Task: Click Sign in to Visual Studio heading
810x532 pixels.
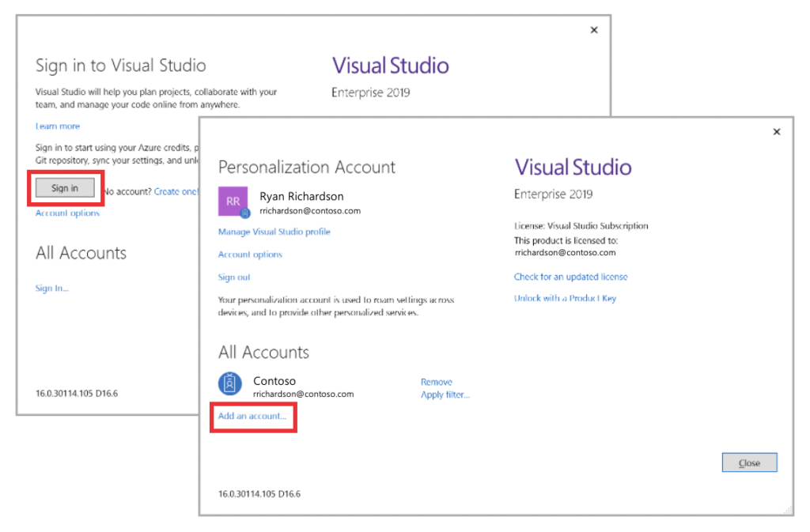Action: (121, 66)
